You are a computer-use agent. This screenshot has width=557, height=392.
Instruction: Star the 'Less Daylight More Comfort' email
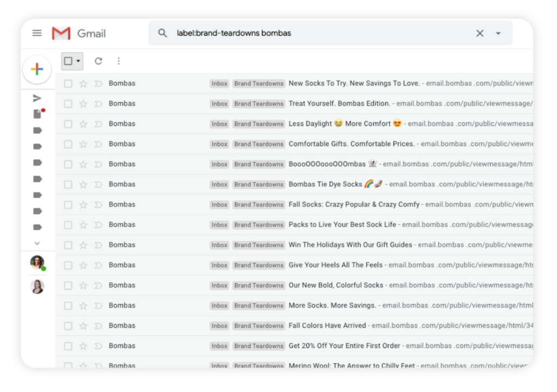click(83, 124)
